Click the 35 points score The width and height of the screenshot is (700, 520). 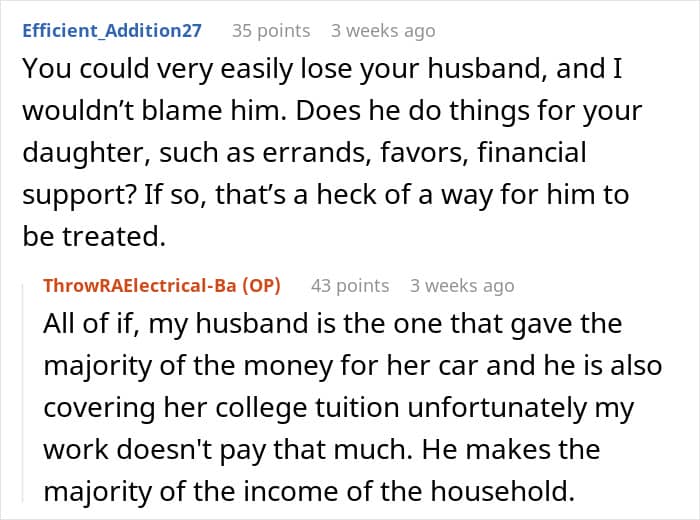point(270,30)
